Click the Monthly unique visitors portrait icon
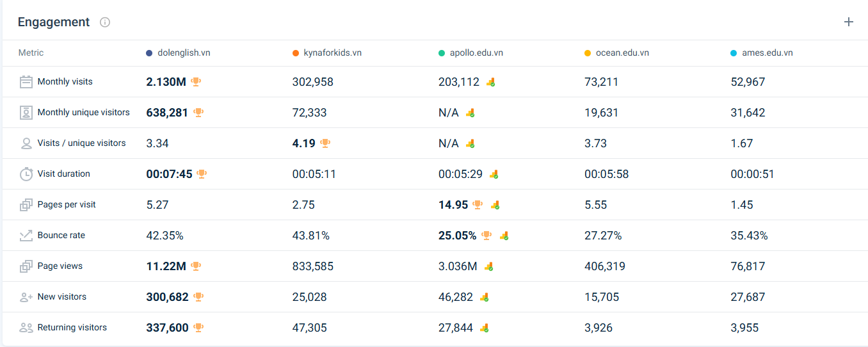The height and width of the screenshot is (347, 868). click(x=26, y=113)
